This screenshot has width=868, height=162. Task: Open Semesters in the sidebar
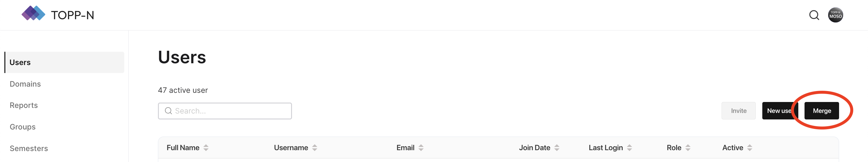coord(29,148)
